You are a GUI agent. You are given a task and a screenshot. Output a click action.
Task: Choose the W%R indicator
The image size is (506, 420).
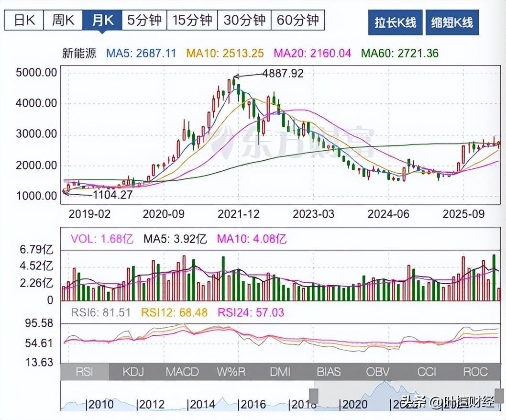[x=231, y=372]
